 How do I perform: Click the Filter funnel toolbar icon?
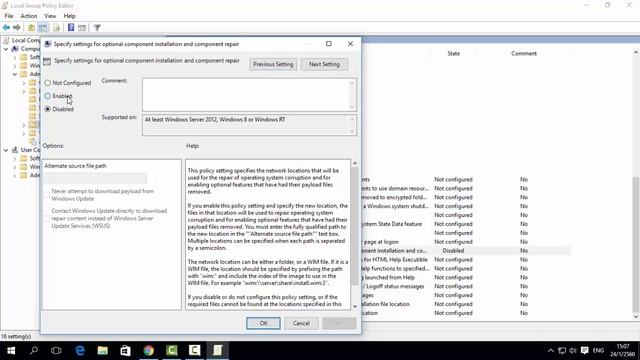[97, 28]
